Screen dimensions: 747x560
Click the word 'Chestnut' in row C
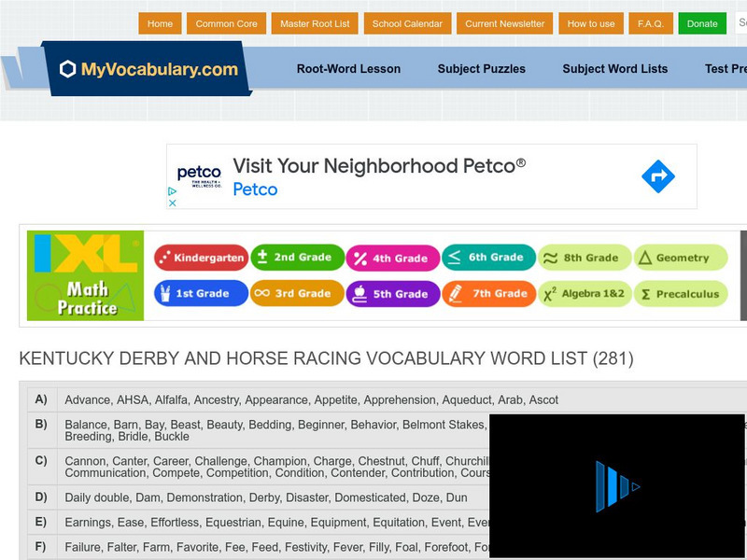pos(381,461)
